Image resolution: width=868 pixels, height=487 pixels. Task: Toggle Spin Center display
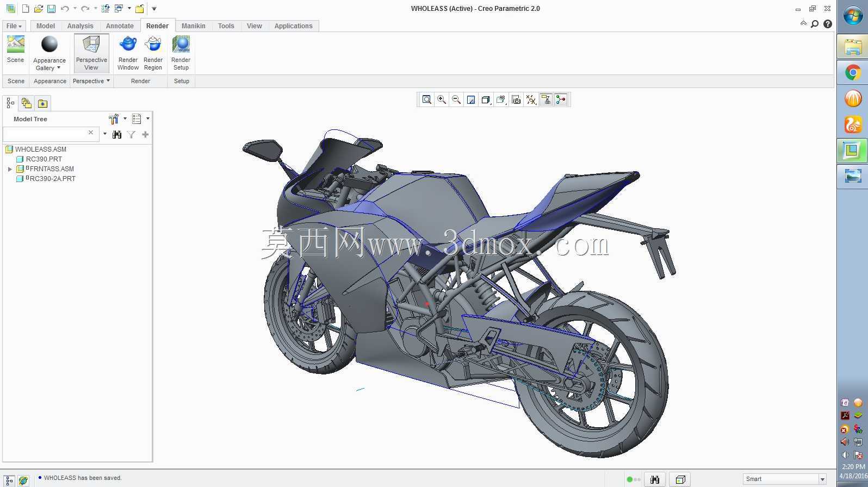tap(561, 99)
